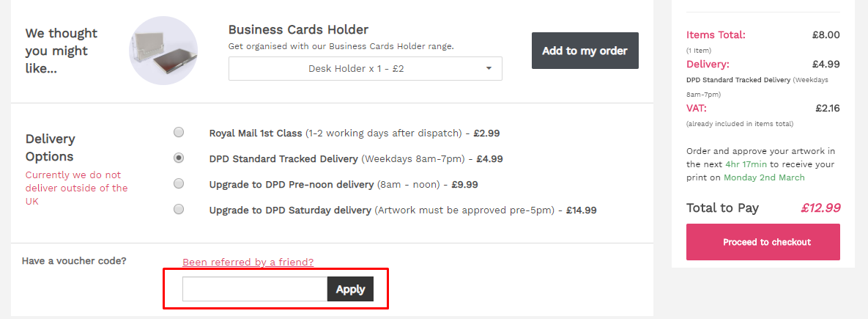Click the pink Delivery label in summary
This screenshot has height=319, width=868.
tap(708, 64)
